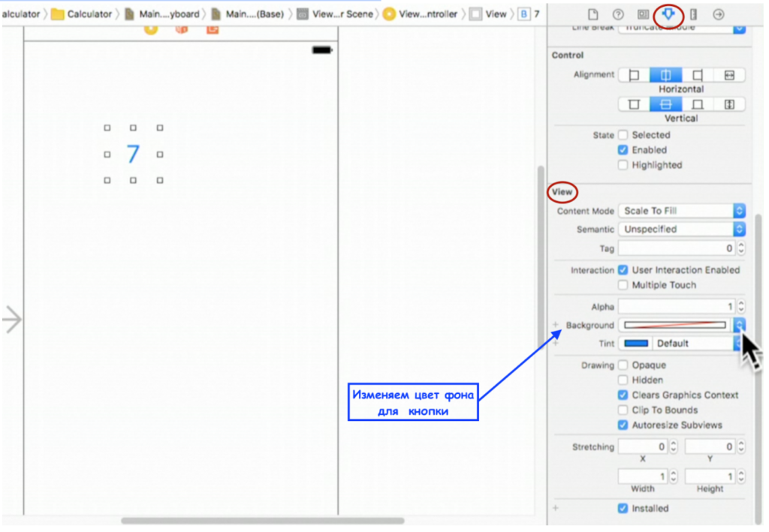Enable Multiple Touch interaction
The height and width of the screenshot is (532, 769).
click(x=622, y=284)
